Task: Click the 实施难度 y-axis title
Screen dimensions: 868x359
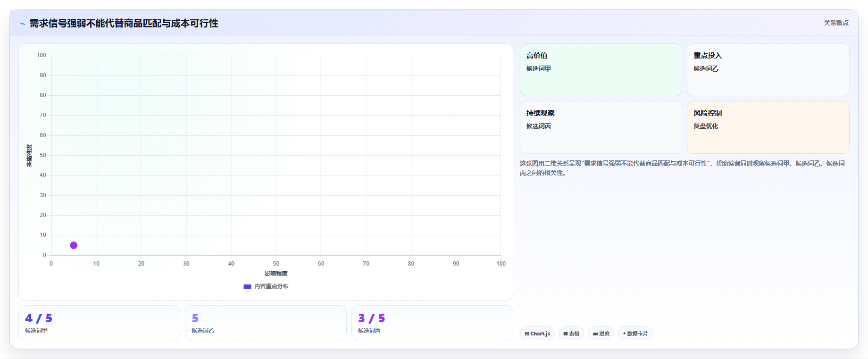Action: (x=29, y=155)
